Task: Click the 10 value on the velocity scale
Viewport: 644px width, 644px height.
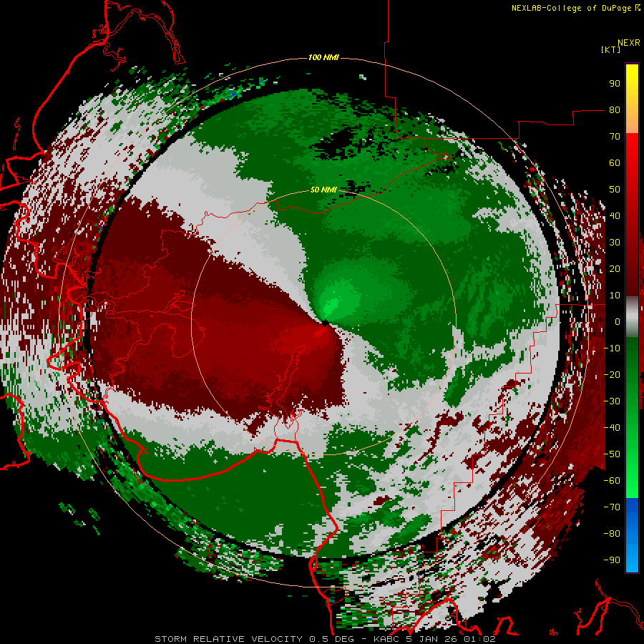Action: click(615, 296)
